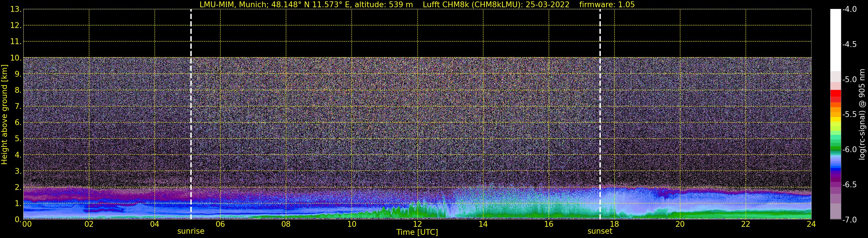This screenshot has height=238, width=868.
Task: Click the yellow band of the colorbar
Action: tap(836, 120)
